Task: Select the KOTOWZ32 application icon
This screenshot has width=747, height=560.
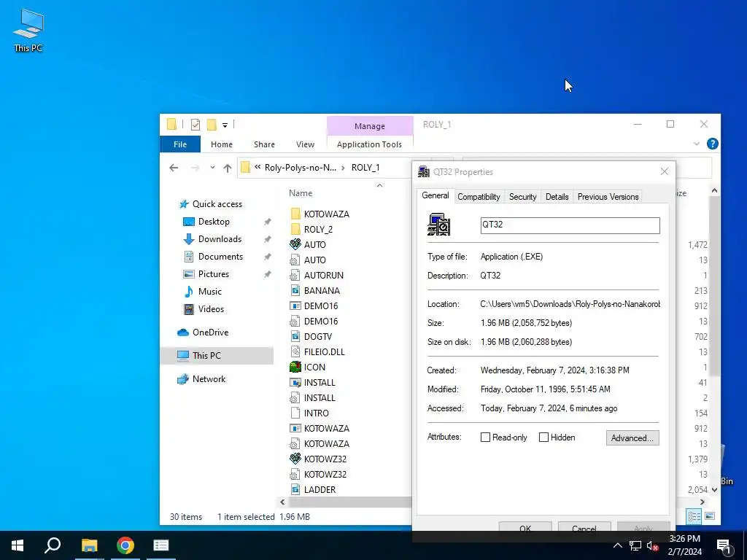Action: (x=295, y=459)
